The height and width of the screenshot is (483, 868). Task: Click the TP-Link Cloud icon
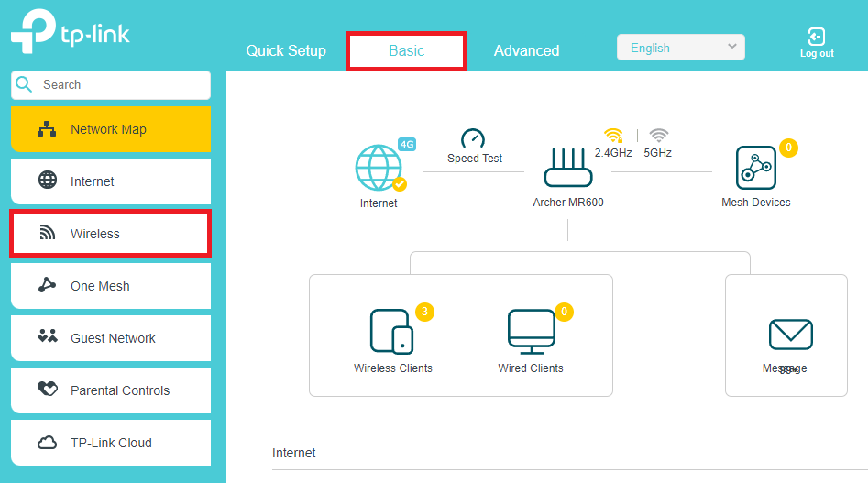[x=47, y=443]
